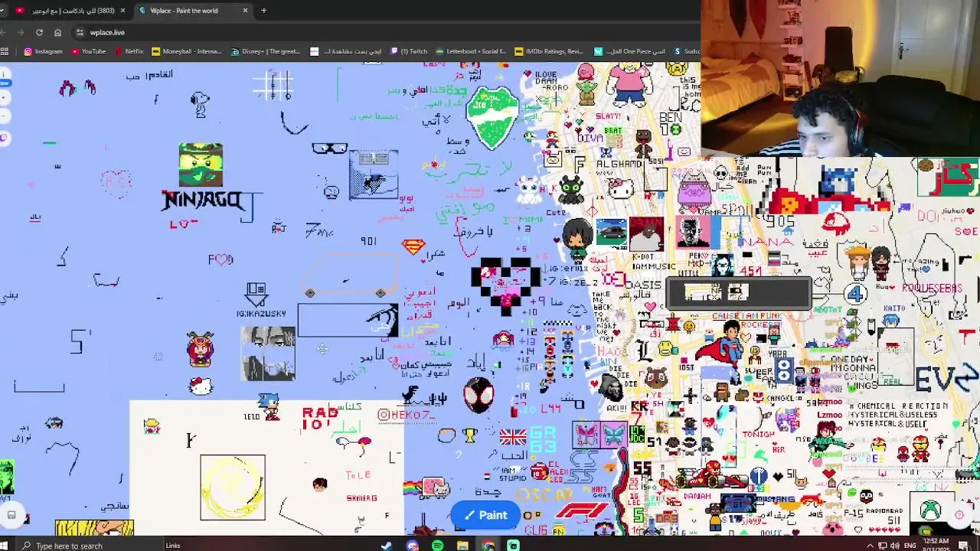
Task: Show hidden system tray icons
Action: [870, 546]
